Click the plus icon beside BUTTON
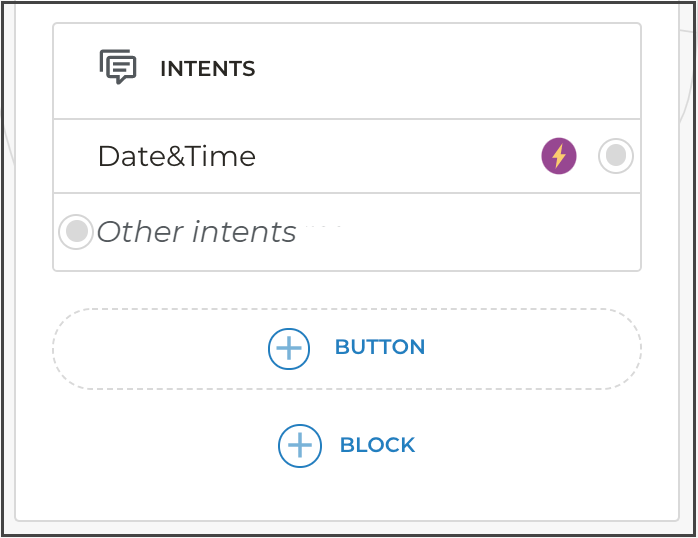The width and height of the screenshot is (698, 538). (289, 349)
